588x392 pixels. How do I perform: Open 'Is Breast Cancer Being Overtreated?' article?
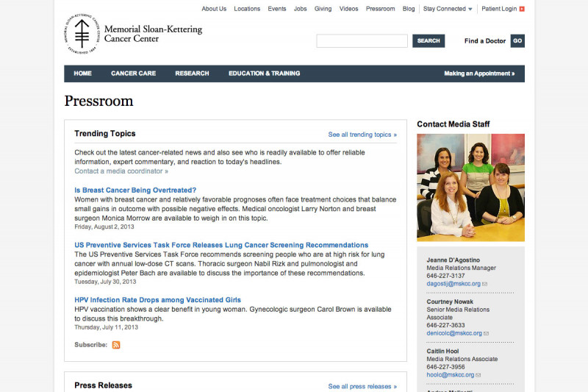(135, 190)
